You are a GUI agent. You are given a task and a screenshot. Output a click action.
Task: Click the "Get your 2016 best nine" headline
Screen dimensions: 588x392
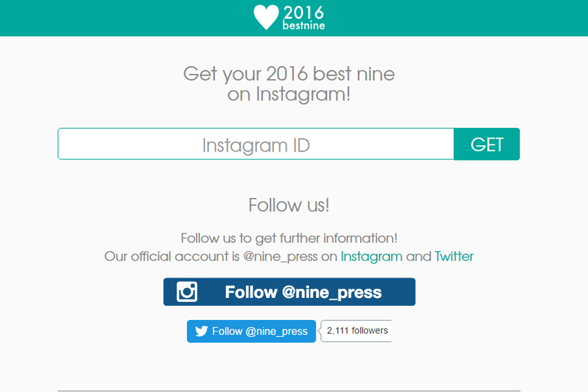point(289,73)
